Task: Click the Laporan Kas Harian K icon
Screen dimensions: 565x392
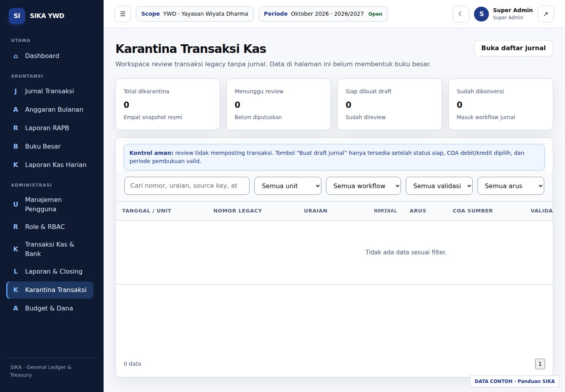Action: [16, 165]
